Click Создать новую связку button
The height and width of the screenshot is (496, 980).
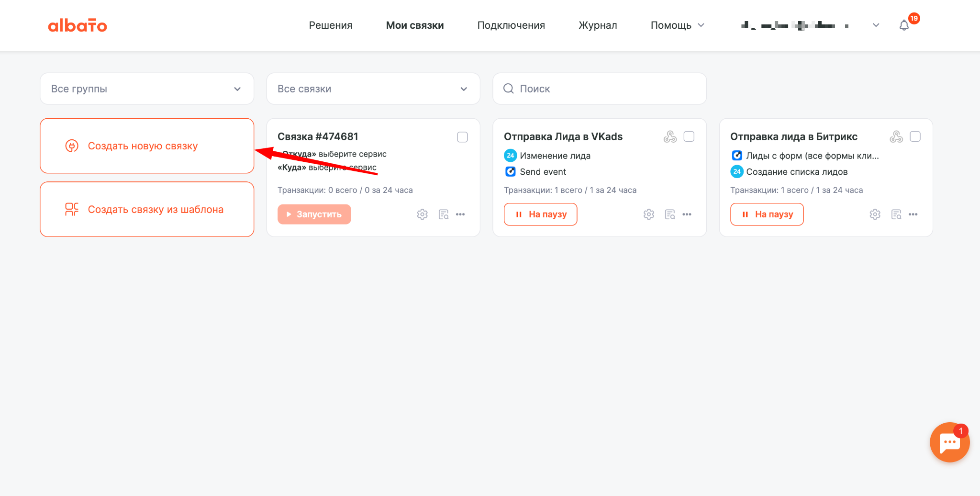[x=147, y=146]
